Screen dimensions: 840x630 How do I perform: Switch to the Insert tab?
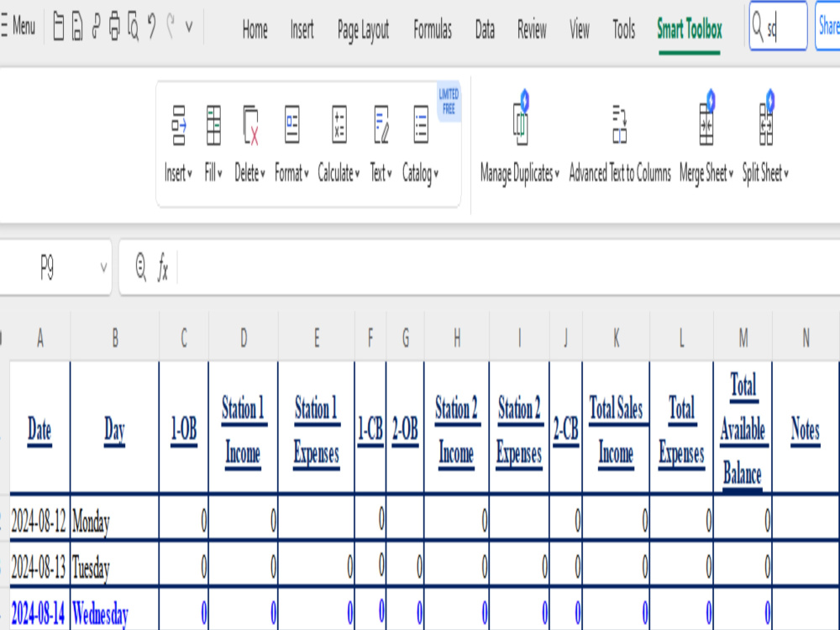[302, 29]
